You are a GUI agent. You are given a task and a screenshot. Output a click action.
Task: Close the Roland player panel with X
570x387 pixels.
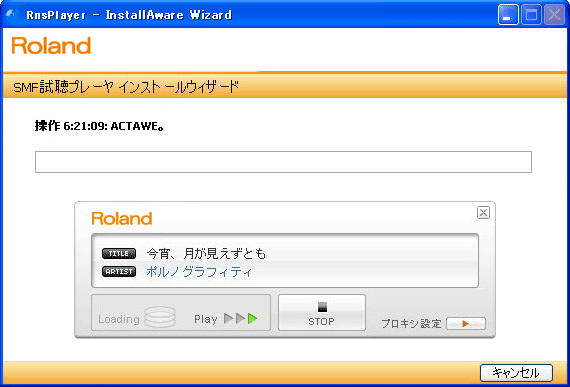tap(483, 213)
